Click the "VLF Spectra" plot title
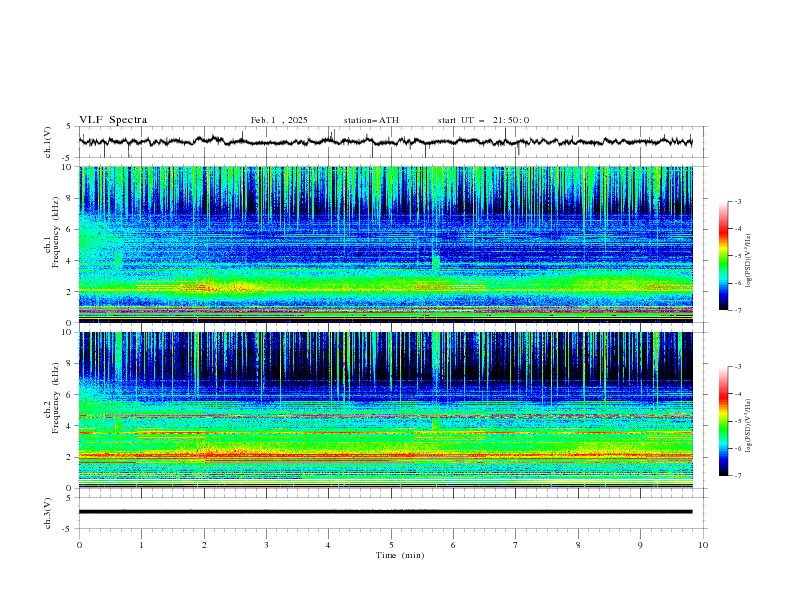792x612 pixels. pos(113,120)
